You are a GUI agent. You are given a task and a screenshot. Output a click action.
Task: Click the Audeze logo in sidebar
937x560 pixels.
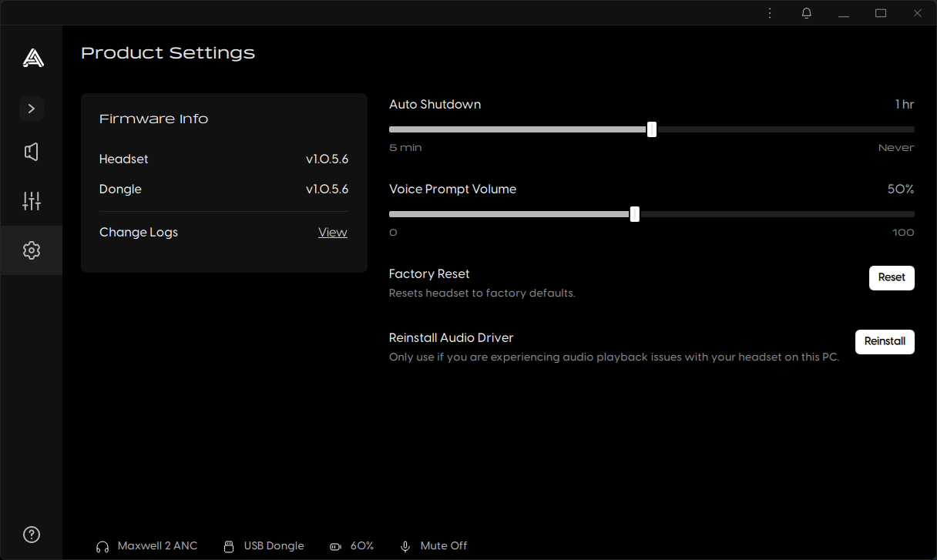33,58
